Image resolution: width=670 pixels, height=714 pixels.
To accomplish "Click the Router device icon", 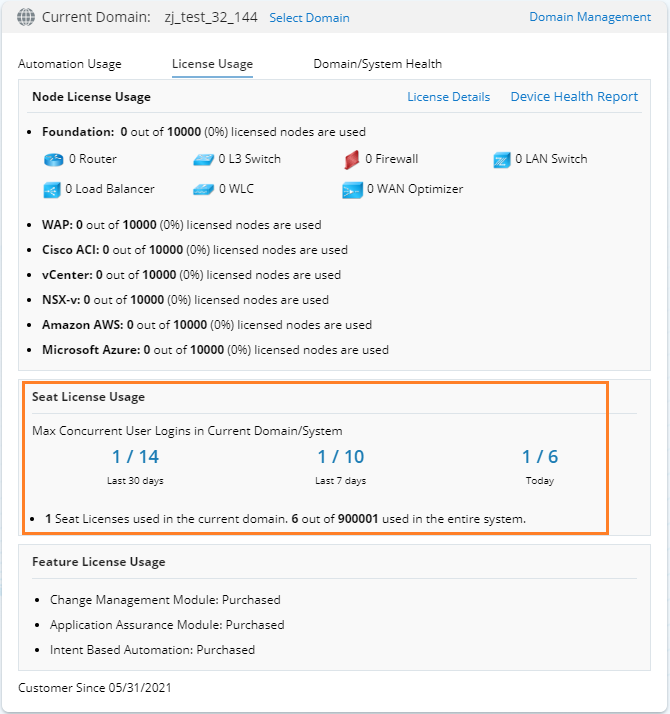I will click(53, 159).
